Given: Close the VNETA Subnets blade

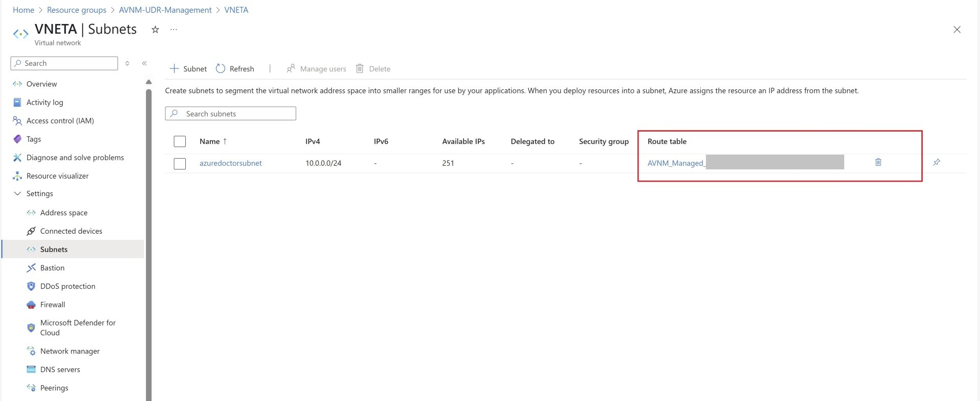Looking at the screenshot, I should (x=957, y=30).
